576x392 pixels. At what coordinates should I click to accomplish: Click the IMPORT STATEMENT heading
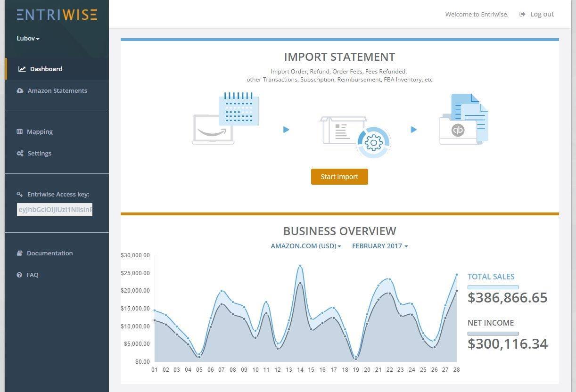click(339, 57)
